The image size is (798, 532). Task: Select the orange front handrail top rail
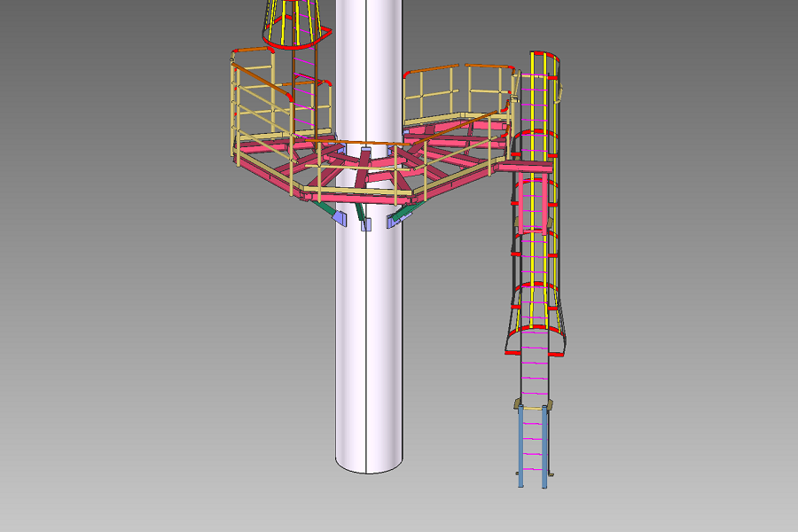[x=365, y=142]
